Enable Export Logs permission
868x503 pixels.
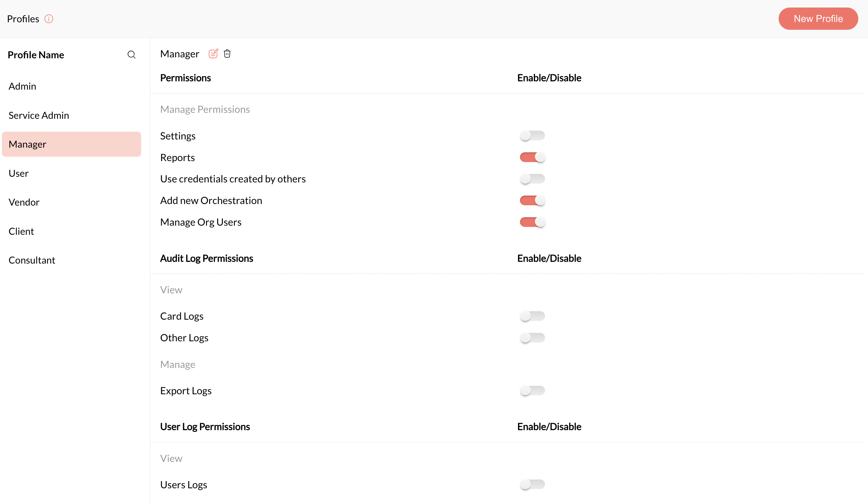click(532, 390)
